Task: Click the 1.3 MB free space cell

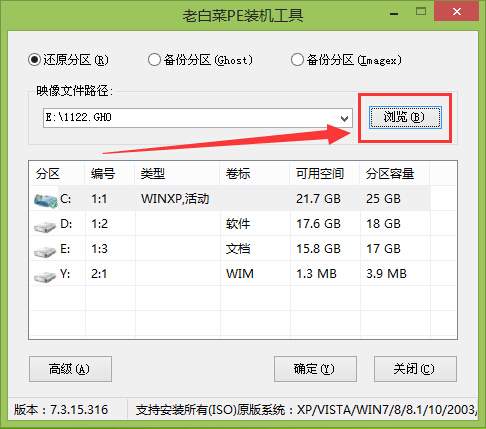Action: pos(316,274)
